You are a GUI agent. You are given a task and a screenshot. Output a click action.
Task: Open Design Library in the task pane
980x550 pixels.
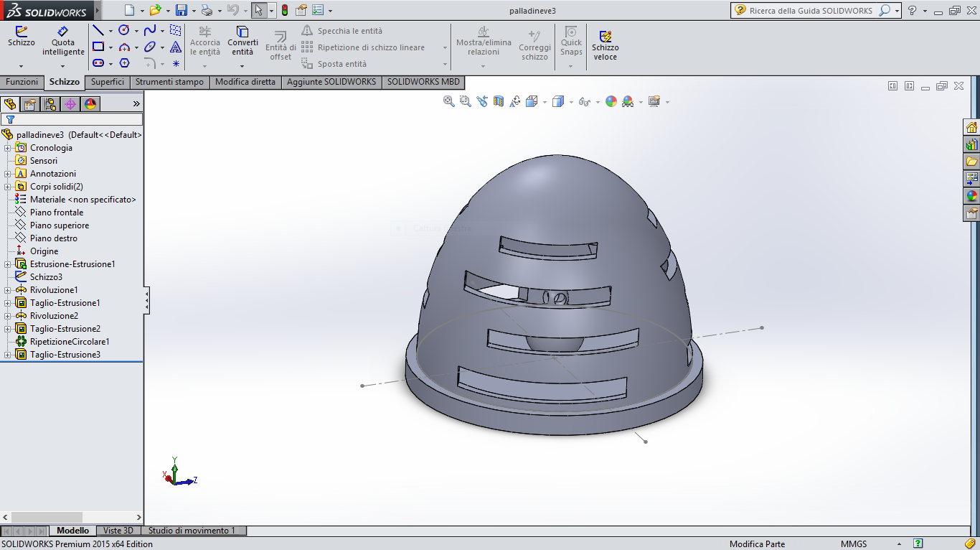[x=971, y=144]
